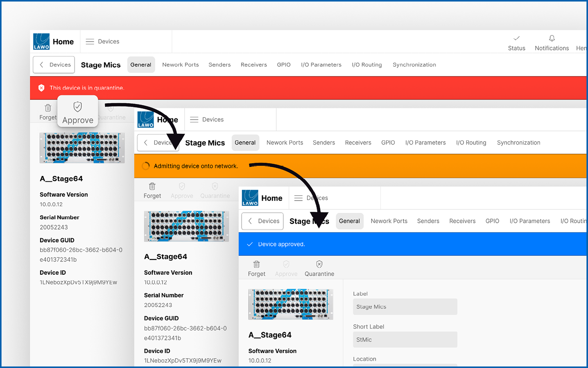
Task: Click Forget trash icon under 'Device approved' banner
Action: [256, 264]
